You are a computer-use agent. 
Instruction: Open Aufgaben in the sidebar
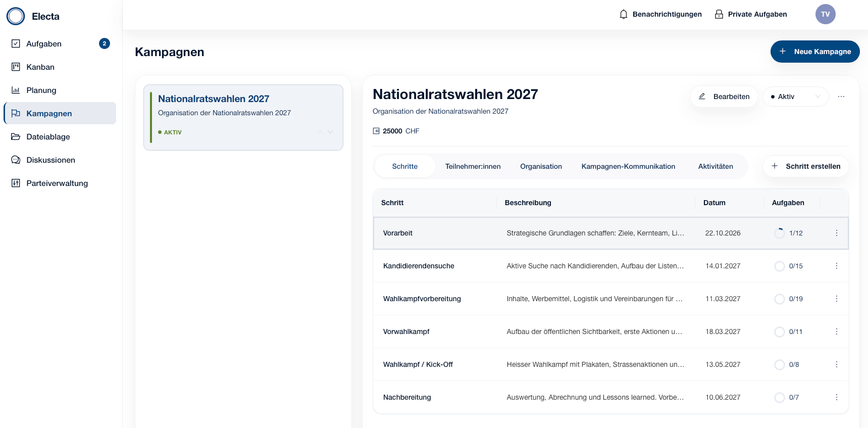click(60, 43)
